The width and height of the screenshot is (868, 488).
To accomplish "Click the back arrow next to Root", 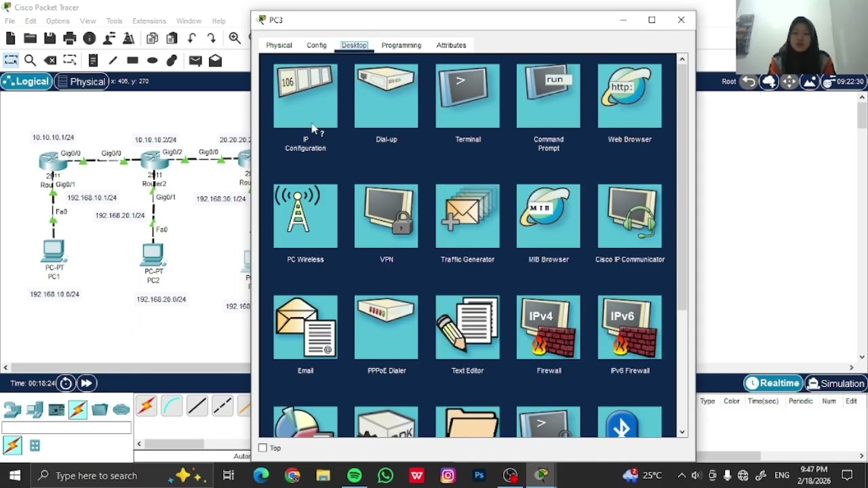I will (x=749, y=82).
